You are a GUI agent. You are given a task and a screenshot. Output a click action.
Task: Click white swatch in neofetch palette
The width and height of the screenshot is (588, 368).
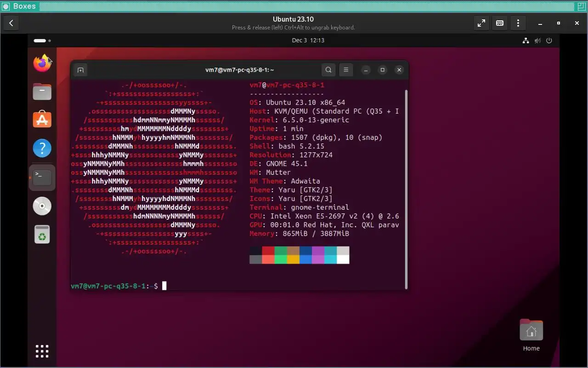[x=343, y=259]
